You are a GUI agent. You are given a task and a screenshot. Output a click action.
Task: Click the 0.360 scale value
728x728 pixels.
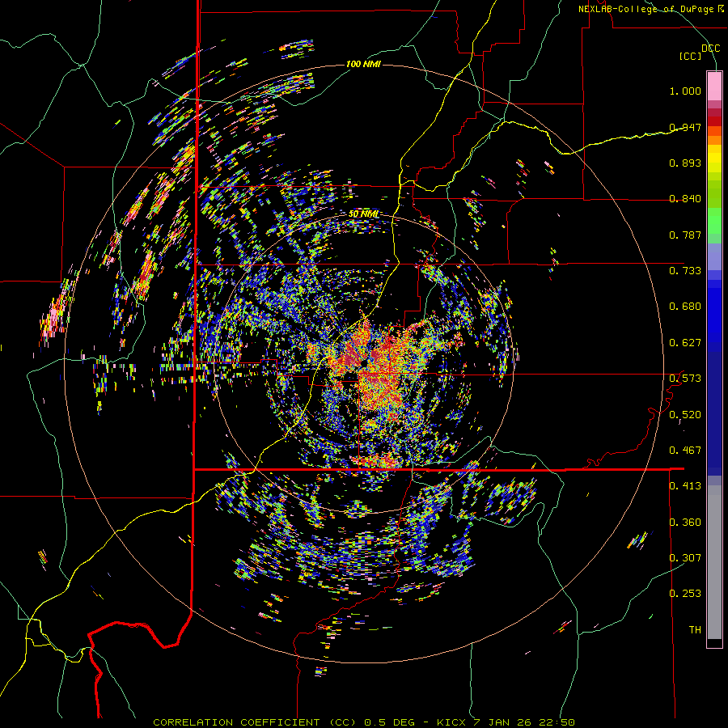coord(685,523)
